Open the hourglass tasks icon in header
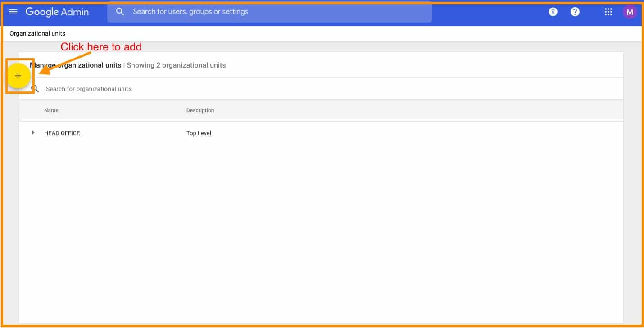 pos(553,12)
